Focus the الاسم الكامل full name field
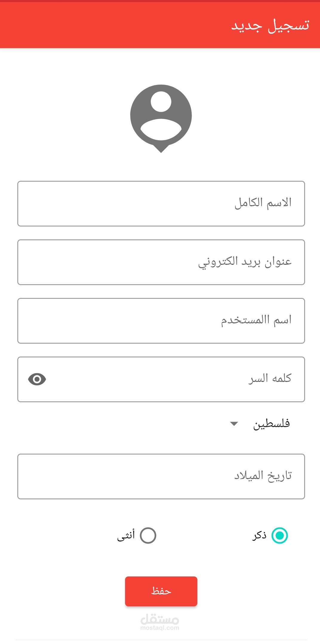The width and height of the screenshot is (320, 644). (x=161, y=204)
